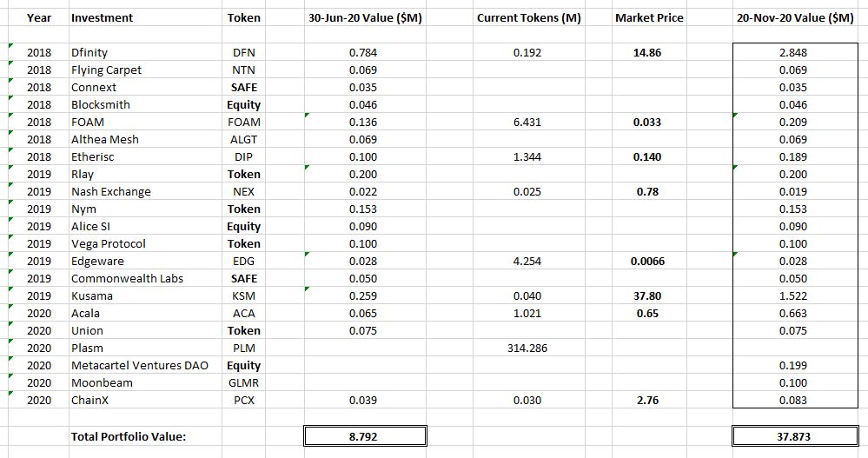Select the Current Tokens (M) header
Viewport: 868px width, 458px height.
click(528, 17)
